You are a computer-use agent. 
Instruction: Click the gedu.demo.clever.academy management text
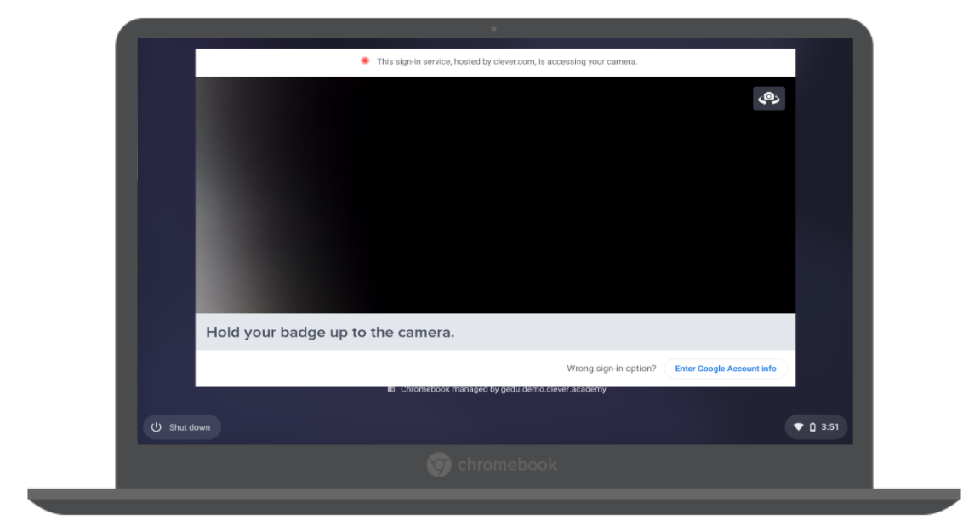(502, 389)
